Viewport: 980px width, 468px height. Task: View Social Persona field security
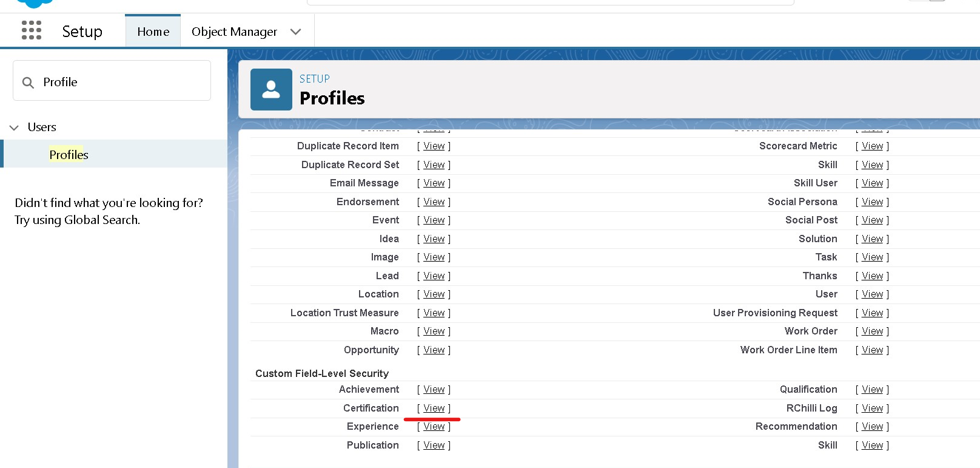(x=873, y=202)
